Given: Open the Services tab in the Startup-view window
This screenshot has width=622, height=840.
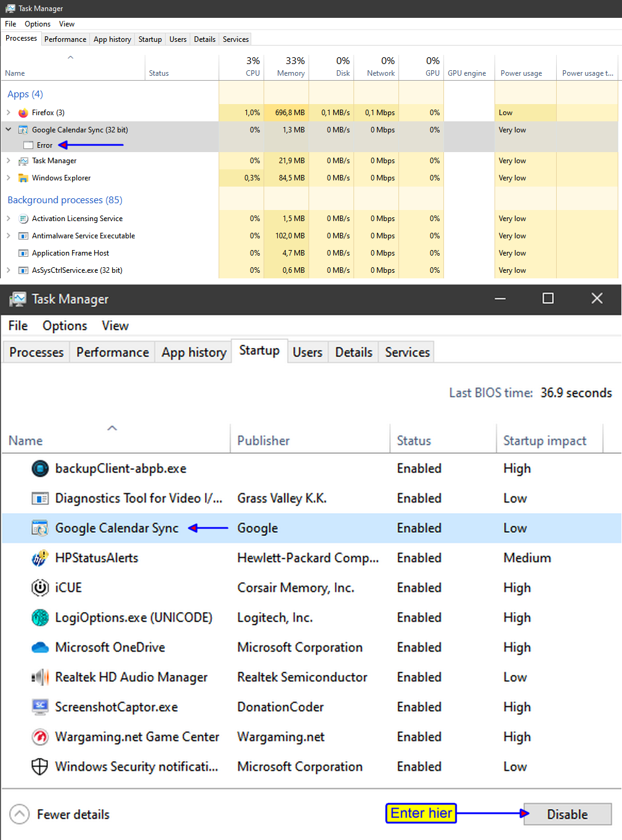Looking at the screenshot, I should click(407, 352).
